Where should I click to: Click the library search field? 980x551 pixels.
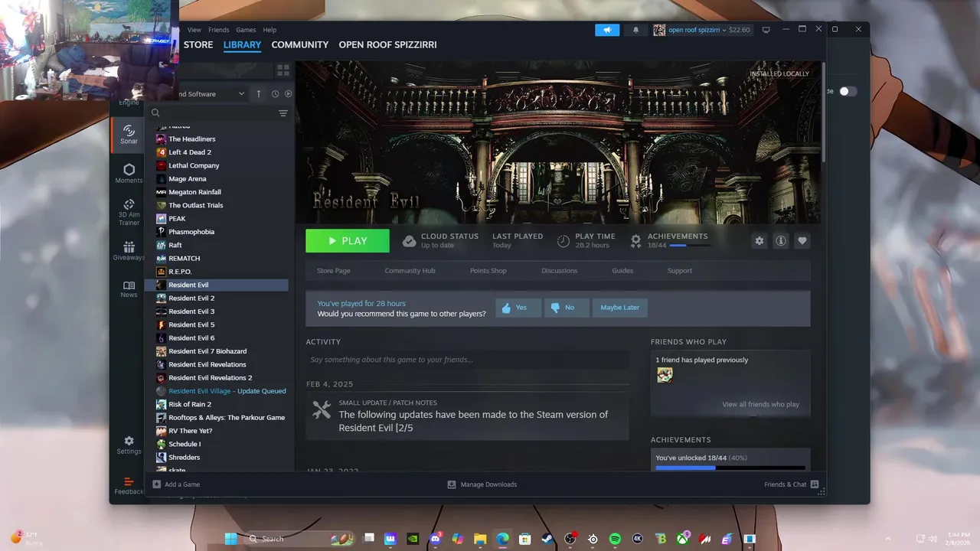click(217, 113)
